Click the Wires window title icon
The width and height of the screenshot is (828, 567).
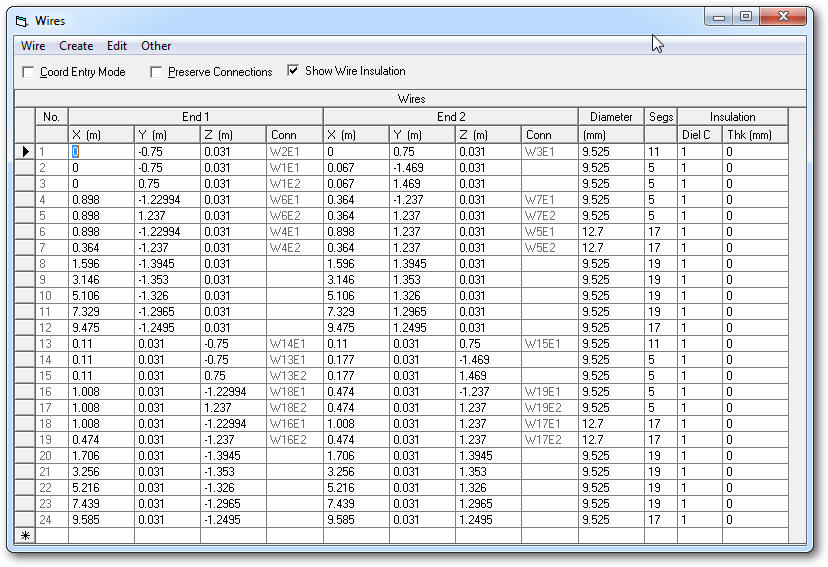click(x=22, y=21)
